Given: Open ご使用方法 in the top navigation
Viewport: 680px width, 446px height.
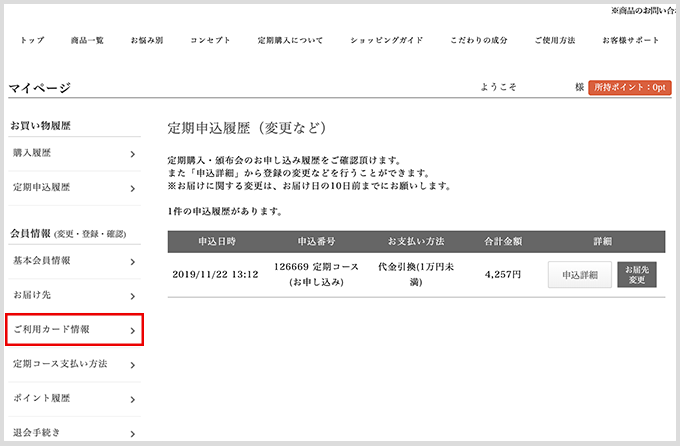Looking at the screenshot, I should point(555,40).
